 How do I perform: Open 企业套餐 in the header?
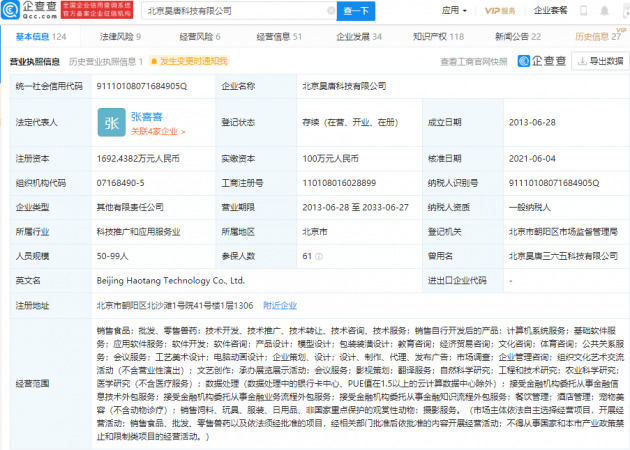pos(550,10)
